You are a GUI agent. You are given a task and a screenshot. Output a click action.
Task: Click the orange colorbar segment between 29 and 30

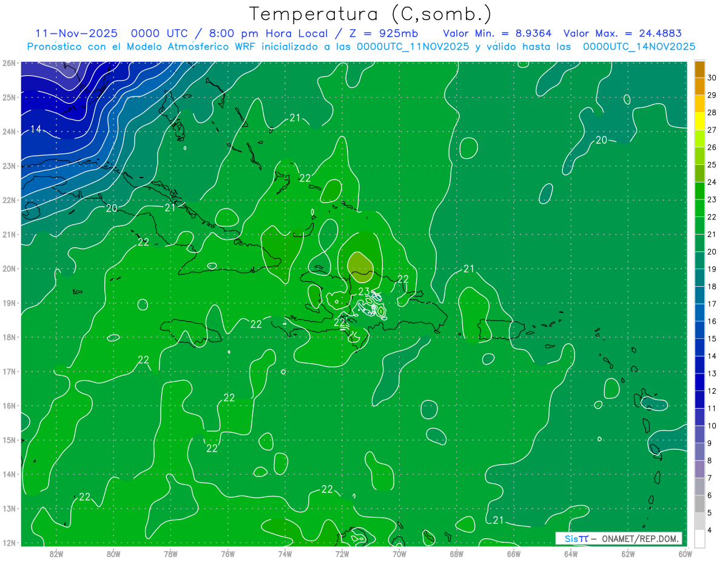click(x=699, y=86)
